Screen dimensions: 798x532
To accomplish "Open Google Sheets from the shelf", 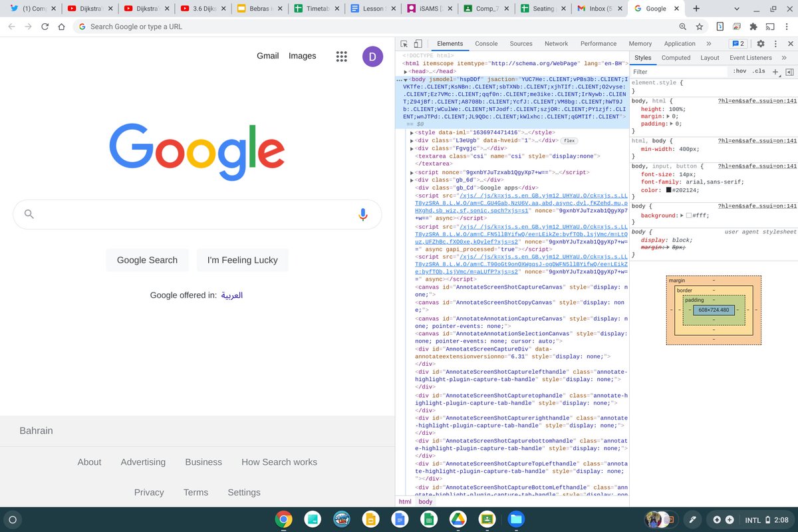I will tap(429, 519).
